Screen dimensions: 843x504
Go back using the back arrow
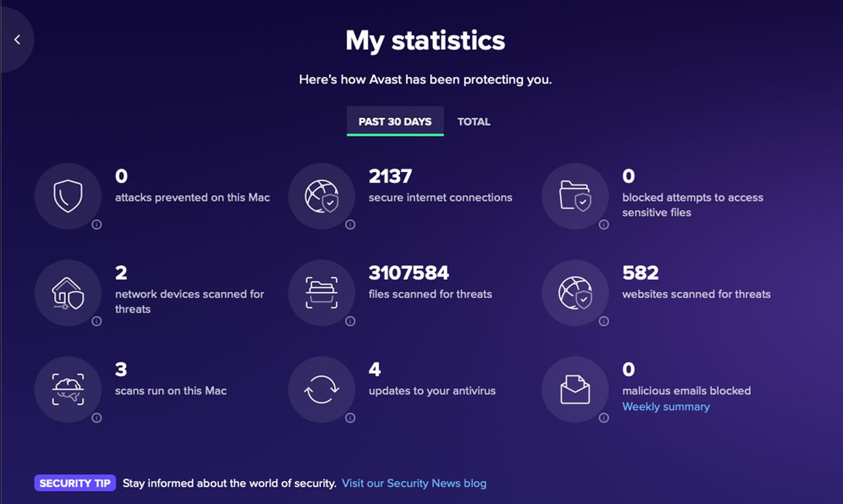pyautogui.click(x=17, y=39)
